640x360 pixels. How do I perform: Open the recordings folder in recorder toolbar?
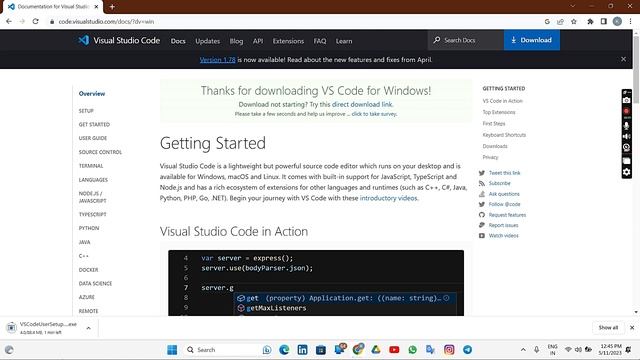pos(627,160)
